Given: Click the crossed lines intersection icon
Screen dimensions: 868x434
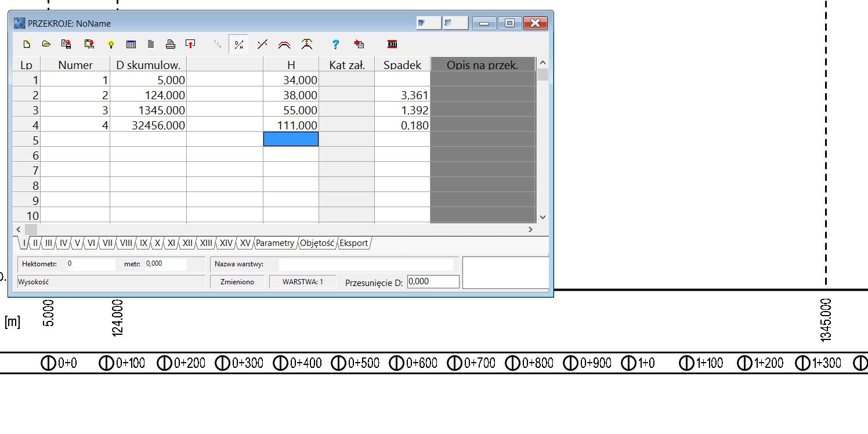Looking at the screenshot, I should pyautogui.click(x=262, y=44).
